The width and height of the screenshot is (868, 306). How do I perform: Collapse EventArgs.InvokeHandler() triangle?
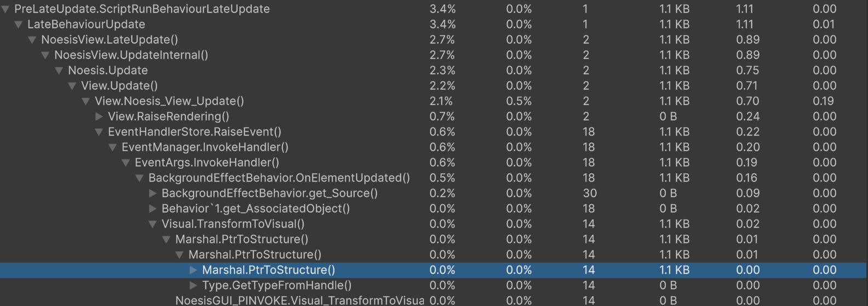click(125, 163)
